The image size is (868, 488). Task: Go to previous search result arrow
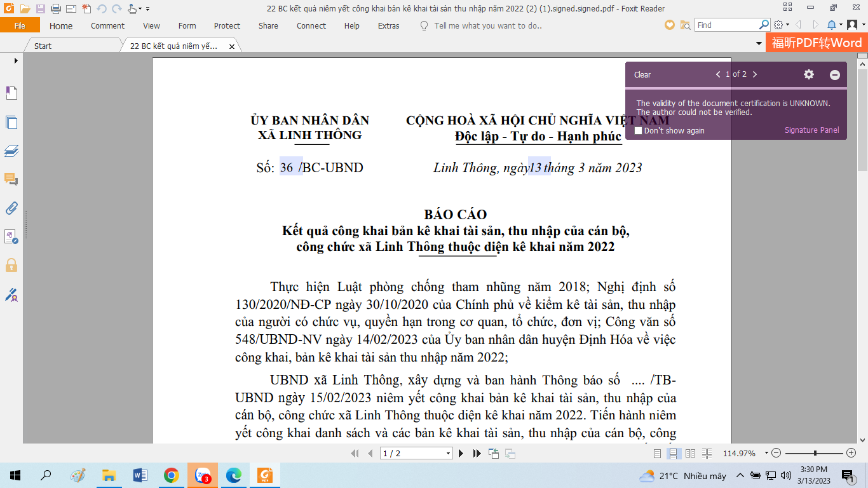799,25
